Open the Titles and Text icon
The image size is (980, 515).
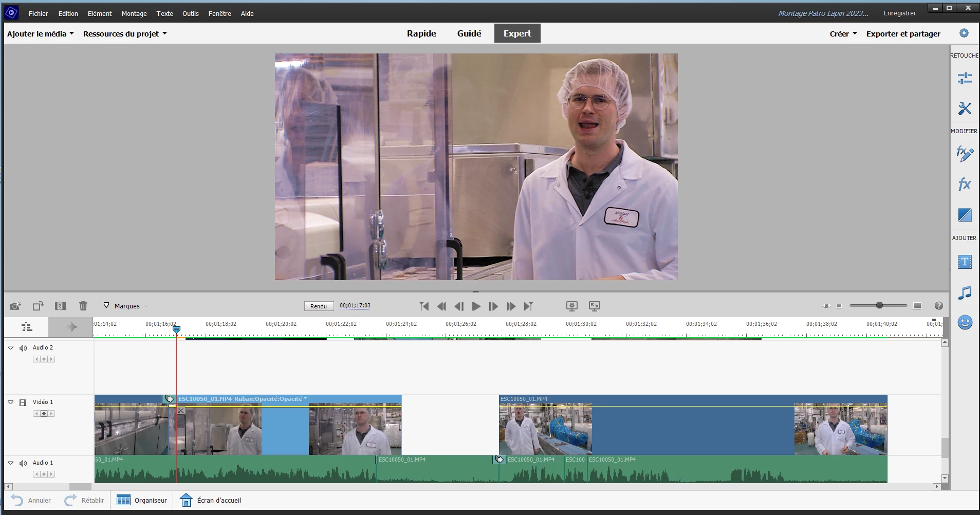(x=965, y=262)
